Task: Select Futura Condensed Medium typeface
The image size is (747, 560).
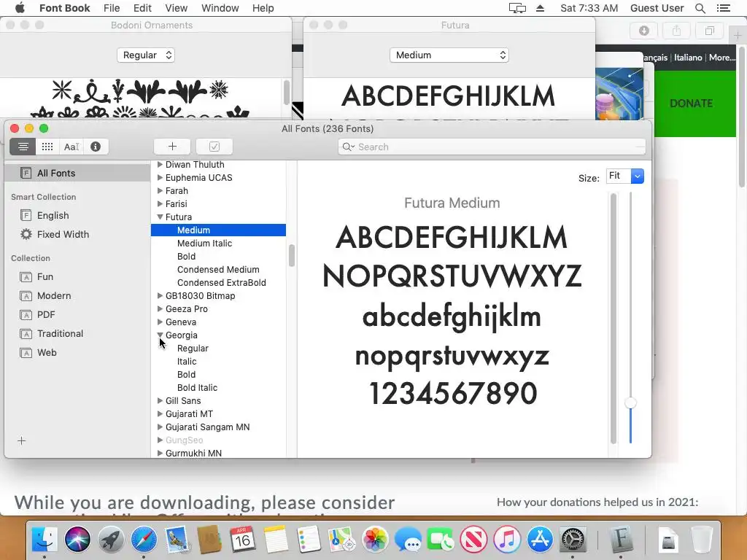Action: coord(218,270)
